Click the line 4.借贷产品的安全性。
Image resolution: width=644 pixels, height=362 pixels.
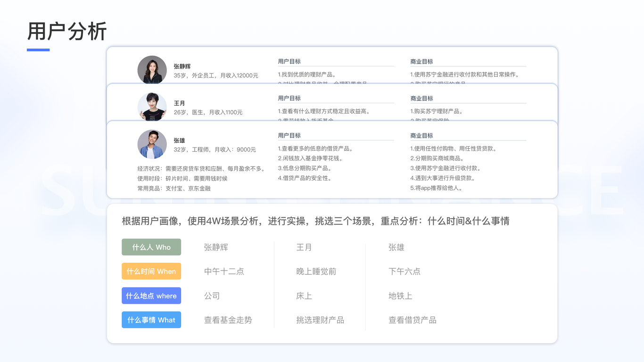coord(305,178)
